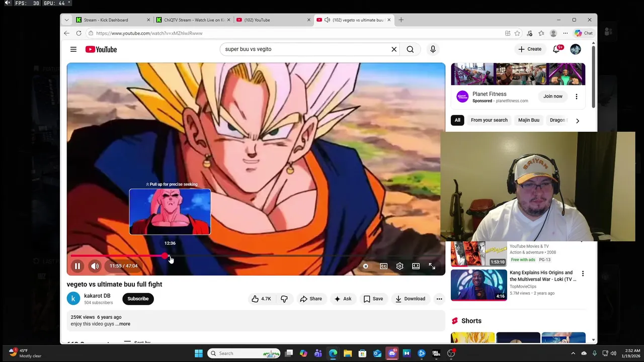
Task: Switch player to theater mode
Action: tap(416, 266)
